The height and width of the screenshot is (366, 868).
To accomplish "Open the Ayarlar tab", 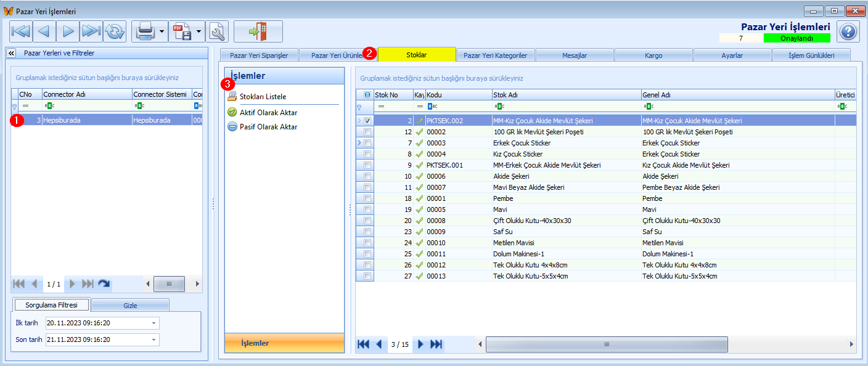I will tap(732, 55).
